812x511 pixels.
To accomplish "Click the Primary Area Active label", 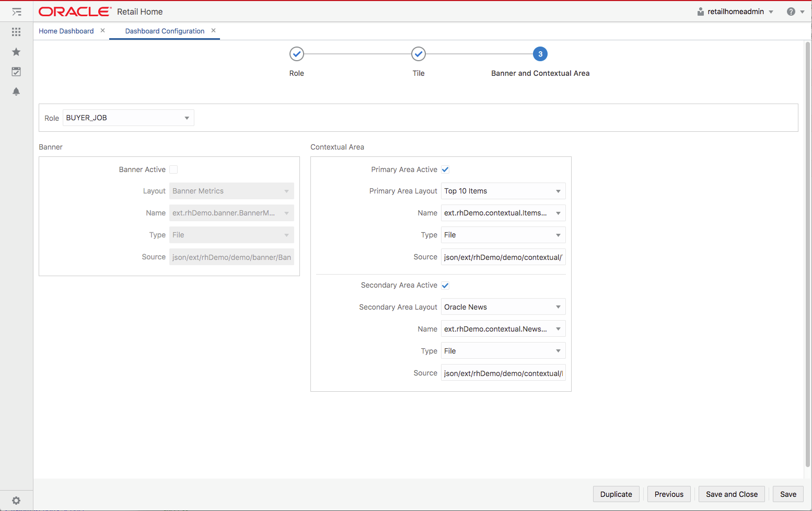I will click(x=404, y=169).
